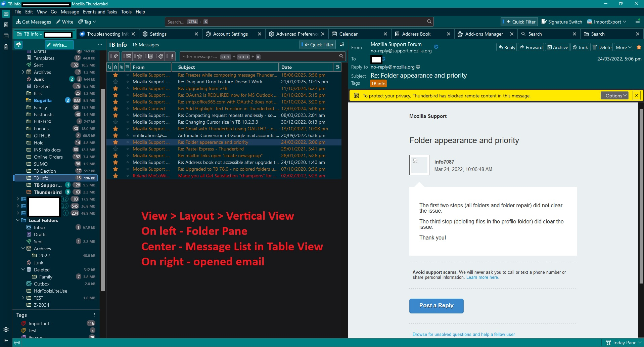Open the ImportExport dropdown menu
This screenshot has width=644, height=347.
coord(607,22)
